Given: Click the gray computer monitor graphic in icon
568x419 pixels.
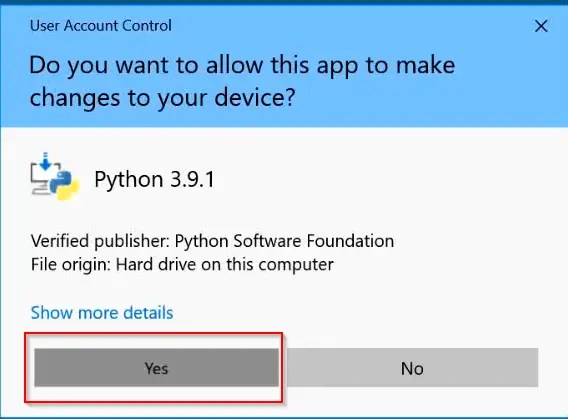Looking at the screenshot, I should pos(42,180).
